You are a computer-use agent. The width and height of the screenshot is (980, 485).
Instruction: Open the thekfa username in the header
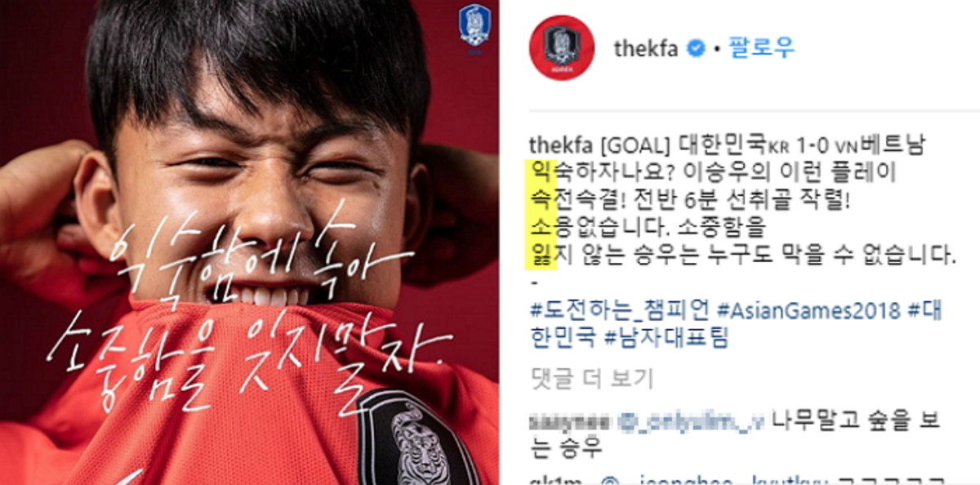[x=646, y=48]
